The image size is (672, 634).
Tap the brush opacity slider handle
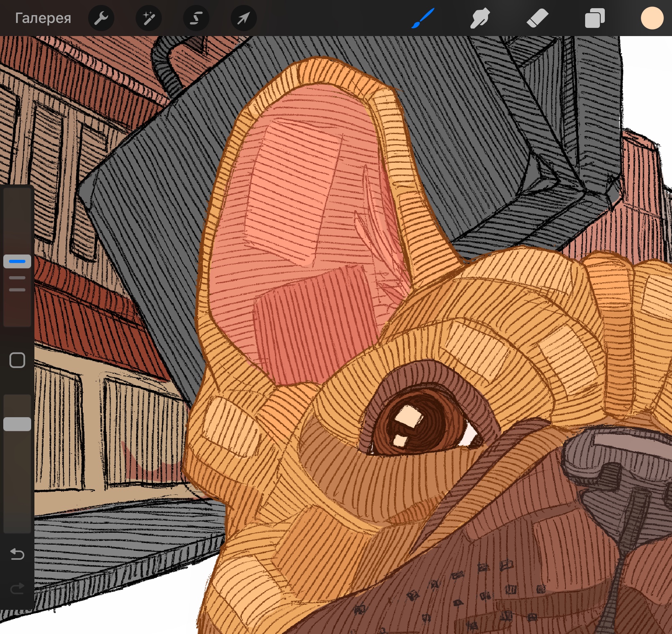[x=17, y=424]
